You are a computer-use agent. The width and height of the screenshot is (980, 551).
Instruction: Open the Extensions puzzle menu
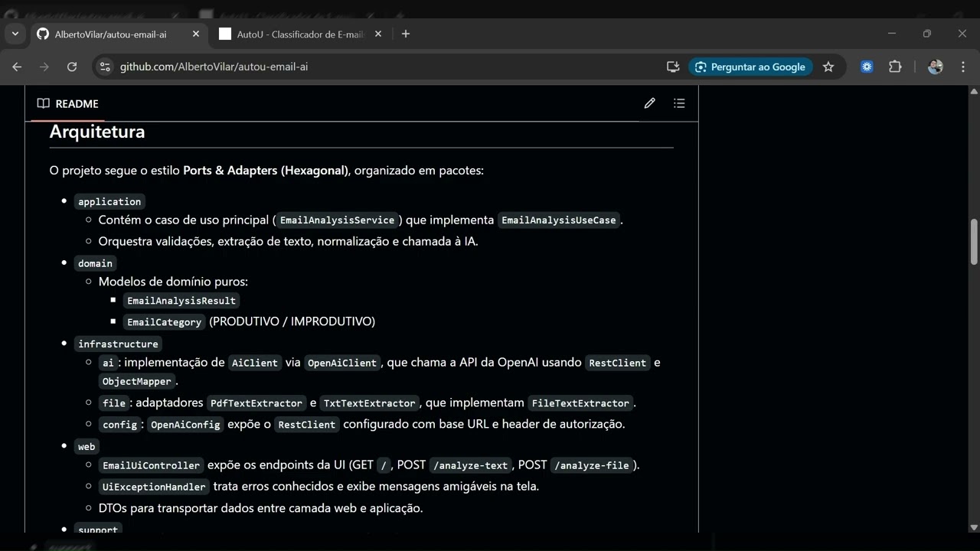click(x=895, y=67)
